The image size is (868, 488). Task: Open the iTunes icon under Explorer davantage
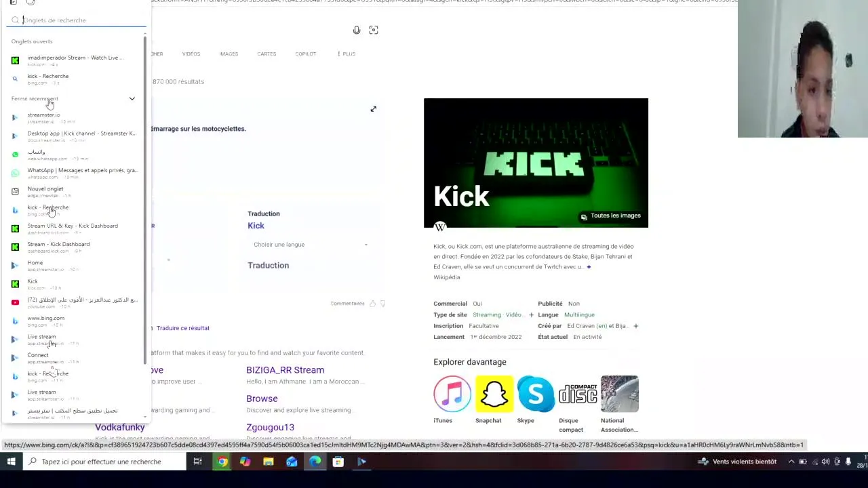[452, 394]
